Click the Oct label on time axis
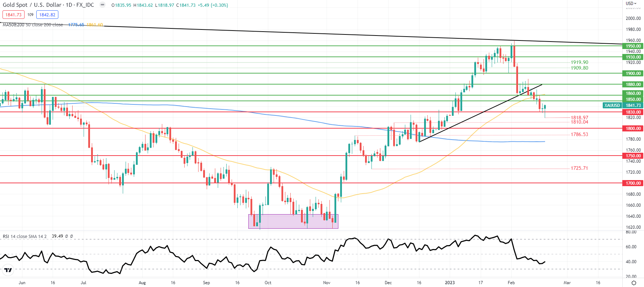The height and width of the screenshot is (287, 644). pyautogui.click(x=268, y=283)
